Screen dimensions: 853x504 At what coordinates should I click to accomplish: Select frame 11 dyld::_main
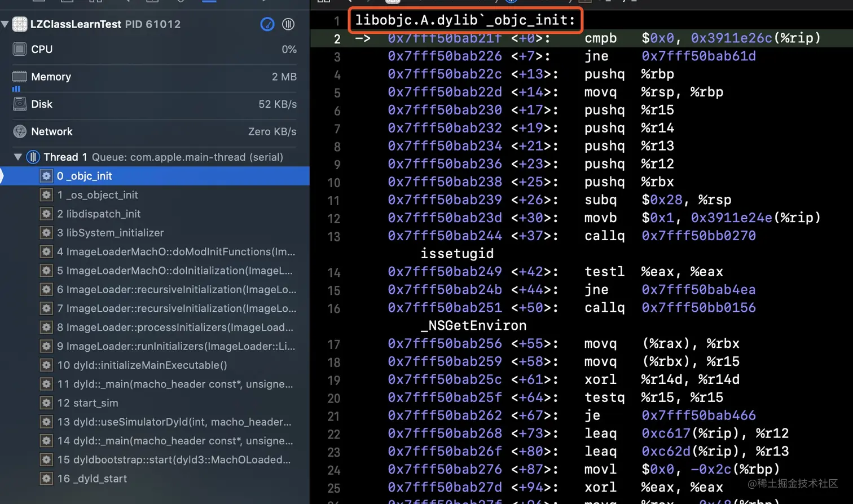(155, 384)
